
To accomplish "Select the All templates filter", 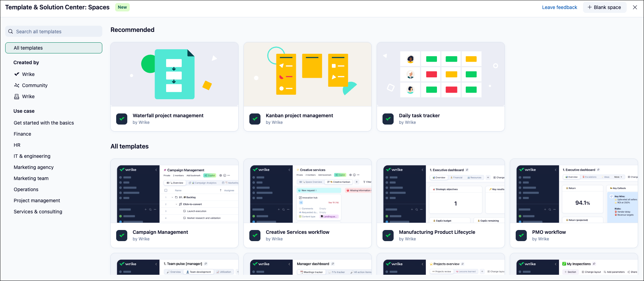I will click(x=54, y=48).
